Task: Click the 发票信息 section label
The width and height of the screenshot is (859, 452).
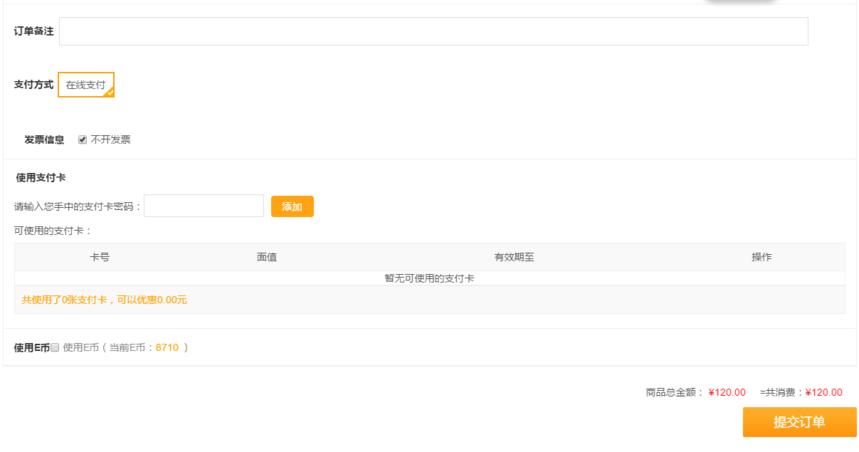Action: point(44,140)
